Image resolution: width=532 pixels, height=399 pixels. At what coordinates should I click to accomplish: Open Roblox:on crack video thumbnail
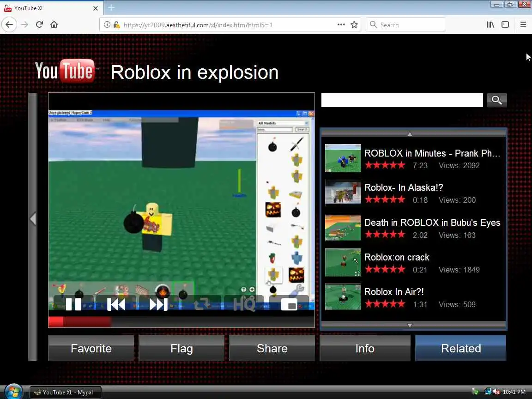pos(343,262)
